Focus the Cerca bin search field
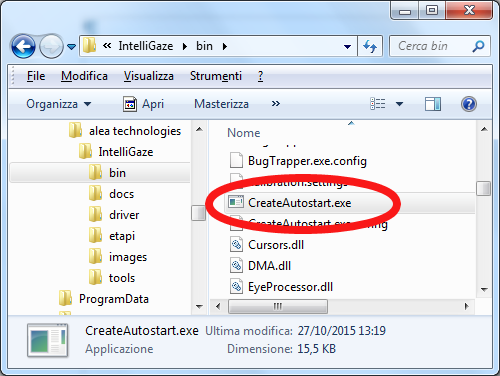This screenshot has width=500, height=376. 440,46
